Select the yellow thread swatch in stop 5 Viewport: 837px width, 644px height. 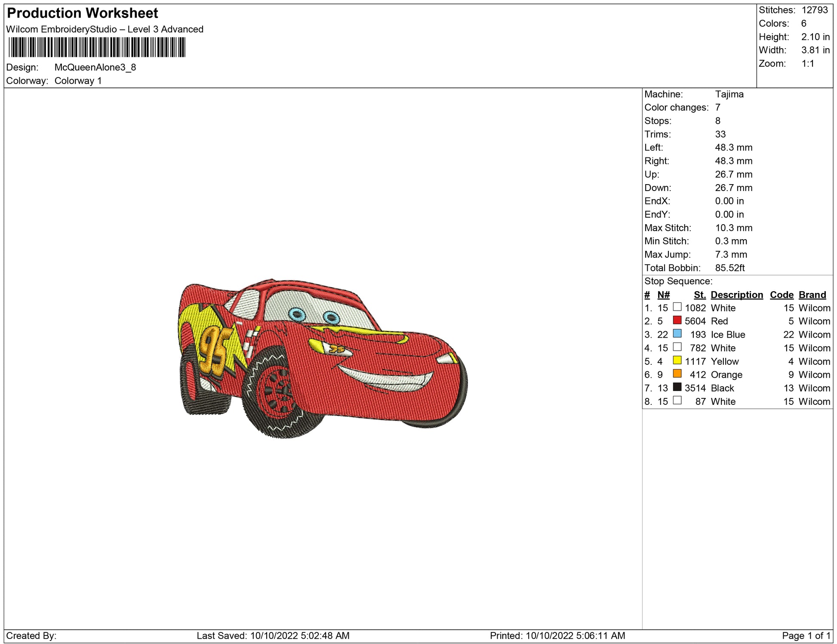(x=677, y=360)
